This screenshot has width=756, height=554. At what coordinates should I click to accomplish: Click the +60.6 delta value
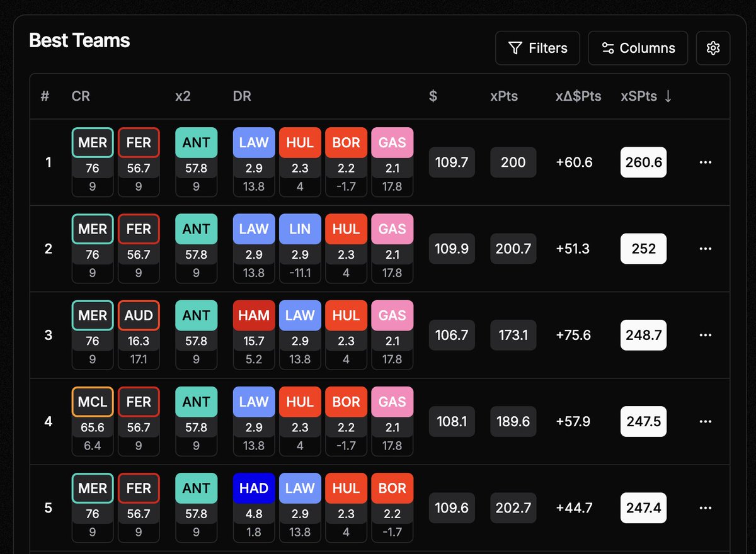(574, 162)
